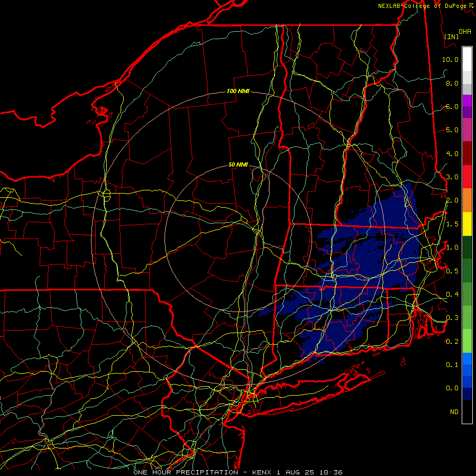Click the 2.0 legend value label
Screen dimensions: 476x476
pos(452,200)
